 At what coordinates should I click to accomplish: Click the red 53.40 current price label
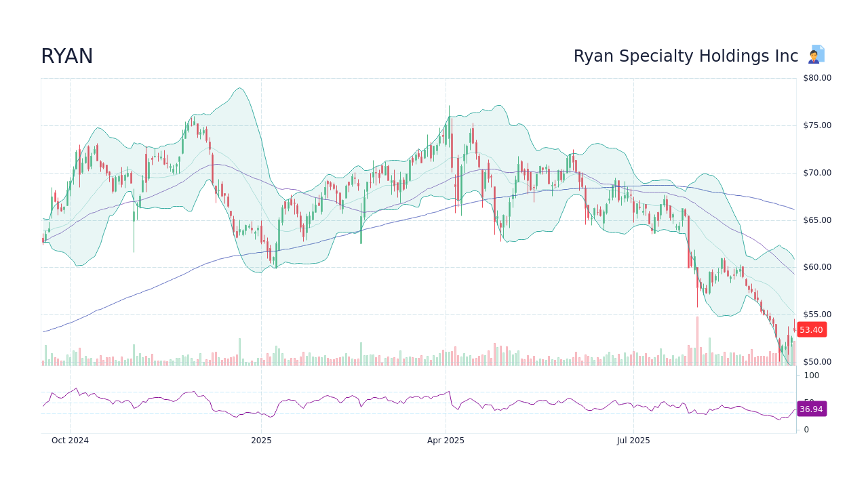[x=811, y=330]
